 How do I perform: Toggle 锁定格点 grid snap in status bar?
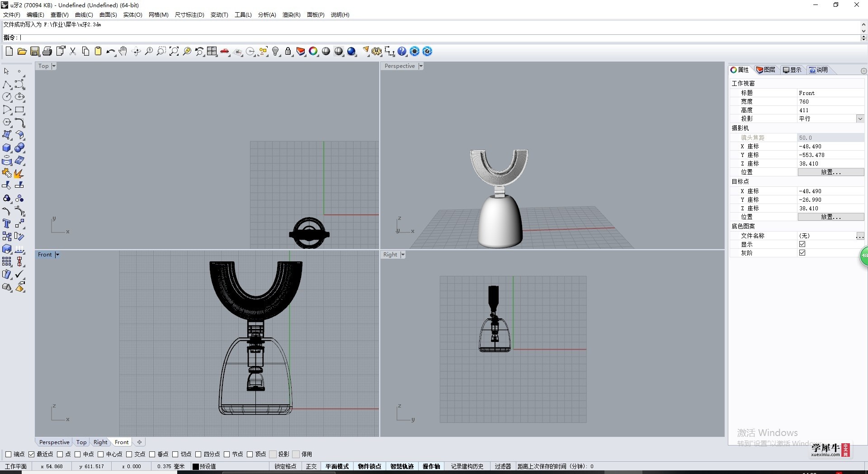pos(285,466)
